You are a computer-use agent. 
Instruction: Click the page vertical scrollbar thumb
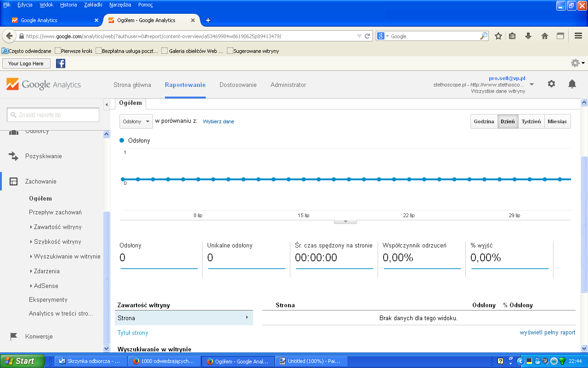(584, 224)
